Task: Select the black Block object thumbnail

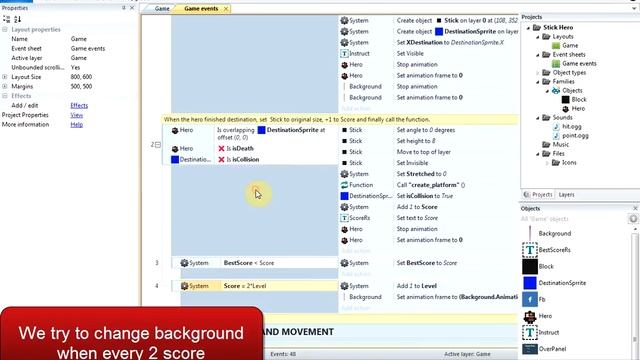Action: tap(530, 266)
